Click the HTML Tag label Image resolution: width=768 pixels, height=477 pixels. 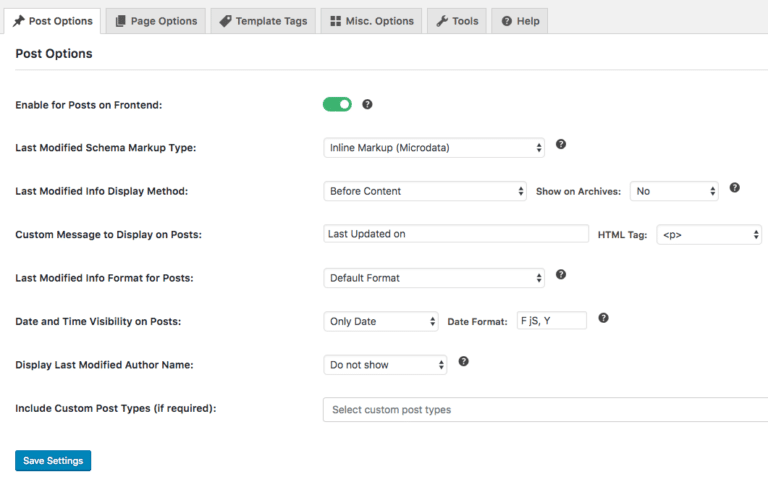pos(623,235)
